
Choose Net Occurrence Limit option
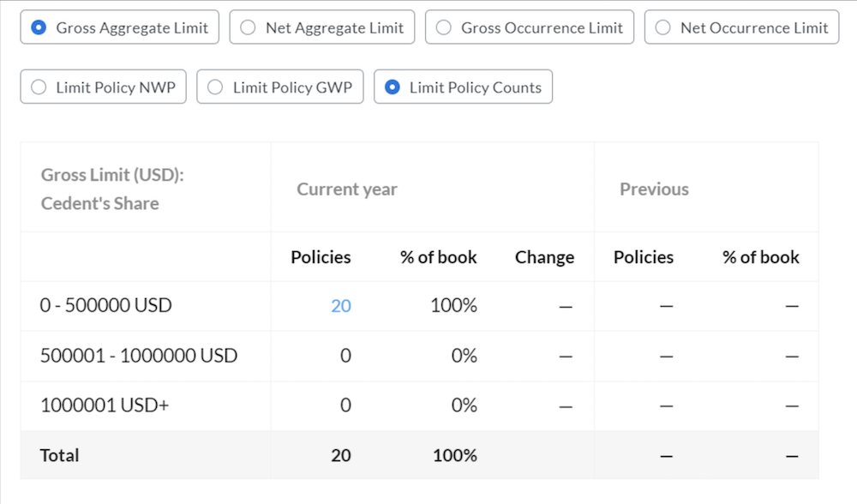741,27
